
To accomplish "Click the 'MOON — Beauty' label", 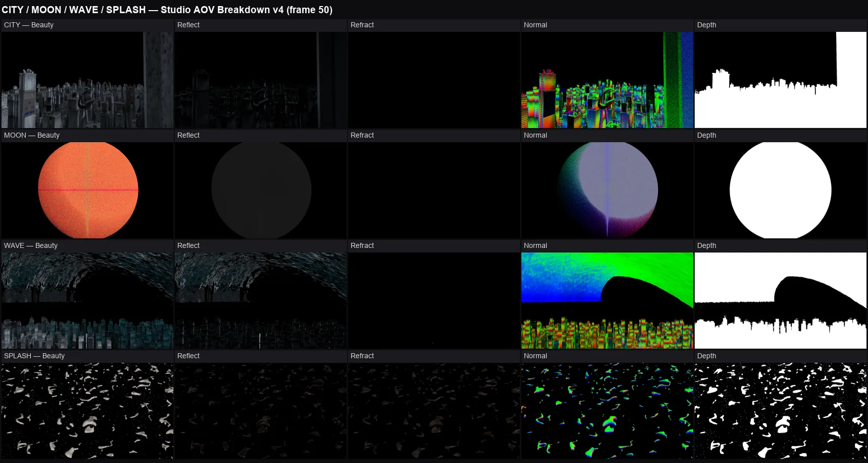I will click(32, 135).
